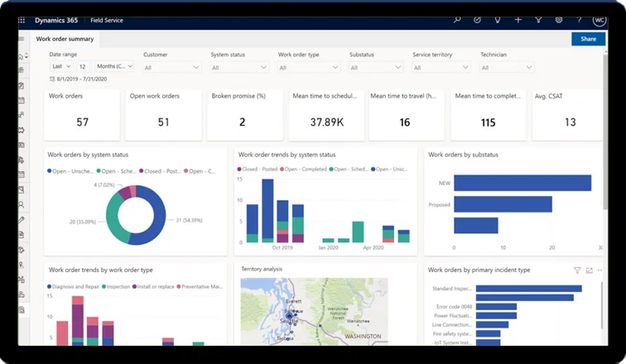The width and height of the screenshot is (626, 364).
Task: Expand the Work order type filter dropdown
Action: (308, 67)
